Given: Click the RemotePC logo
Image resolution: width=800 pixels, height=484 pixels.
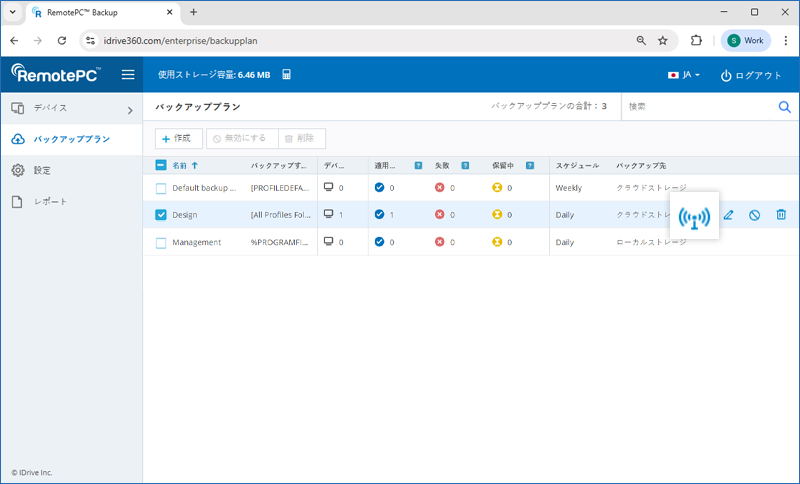Looking at the screenshot, I should 56,74.
